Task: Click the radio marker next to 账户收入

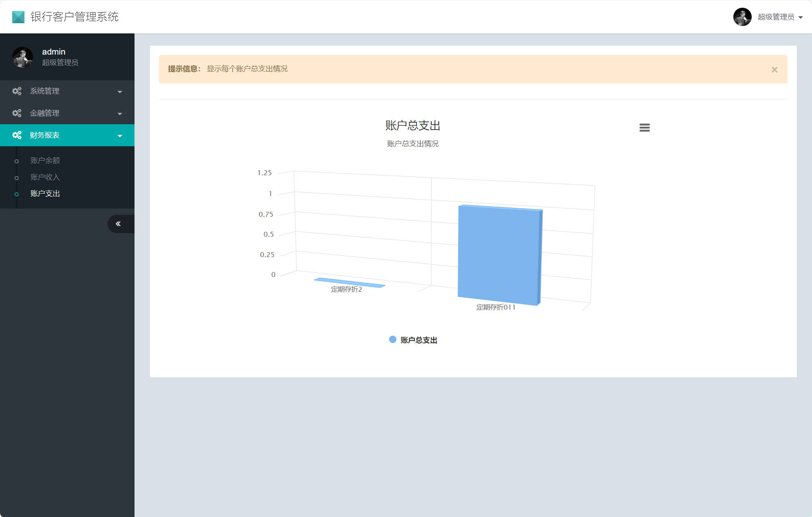Action: (17, 177)
